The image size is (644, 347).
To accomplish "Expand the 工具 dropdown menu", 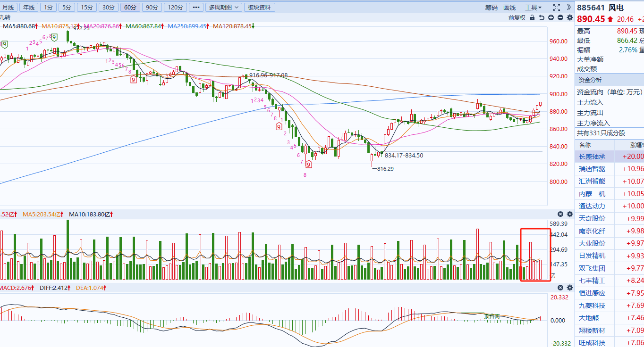I will pos(533,8).
